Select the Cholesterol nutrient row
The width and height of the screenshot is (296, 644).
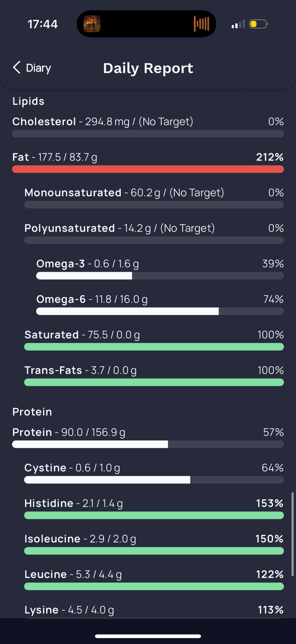pos(148,127)
